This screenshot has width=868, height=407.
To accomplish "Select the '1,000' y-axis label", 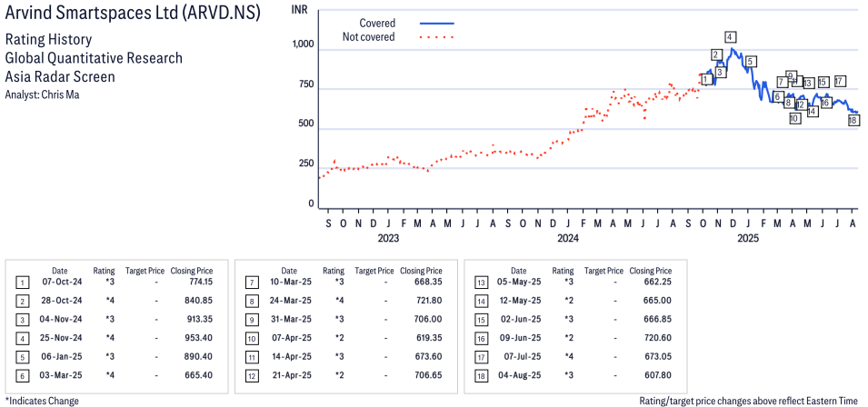I will [303, 45].
